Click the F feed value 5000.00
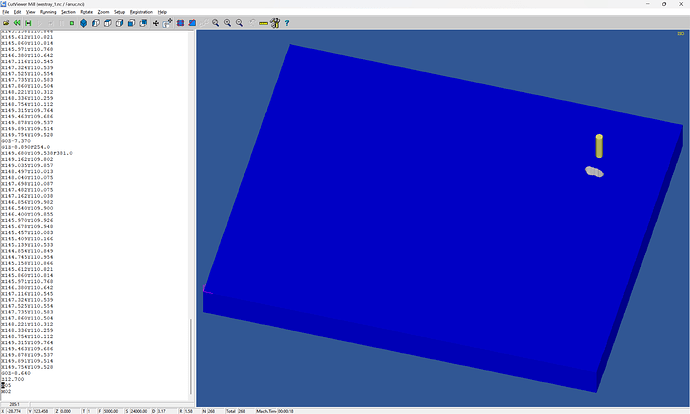This screenshot has width=690, height=414. point(110,411)
